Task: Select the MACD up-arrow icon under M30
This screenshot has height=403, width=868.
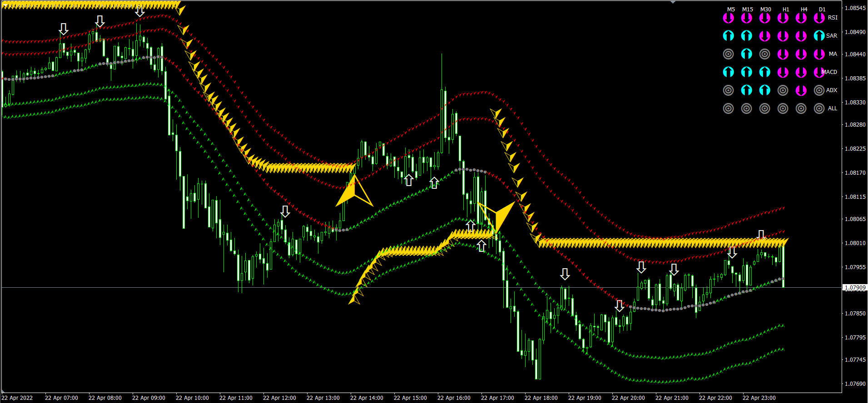Action: [765, 72]
